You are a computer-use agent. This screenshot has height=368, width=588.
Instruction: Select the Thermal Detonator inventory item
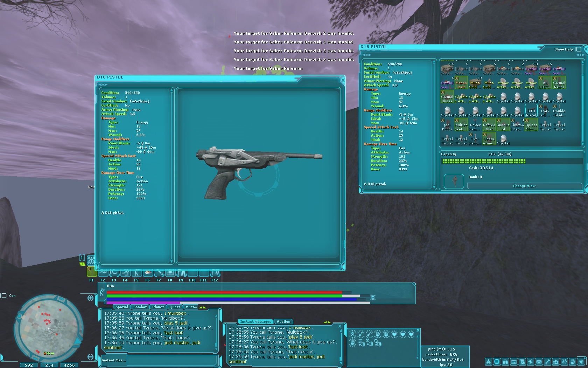point(517,125)
